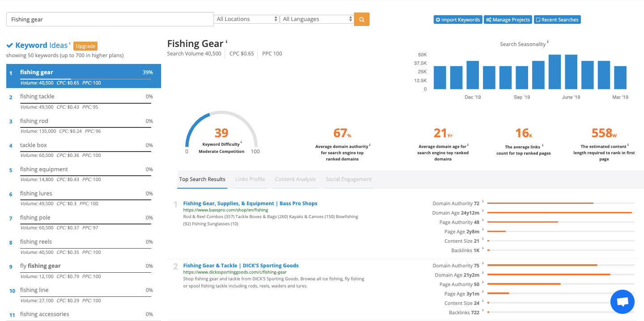Click info icon beside Domain Authority 72
Image resolution: width=644 pixels, height=321 pixels.
click(483, 202)
